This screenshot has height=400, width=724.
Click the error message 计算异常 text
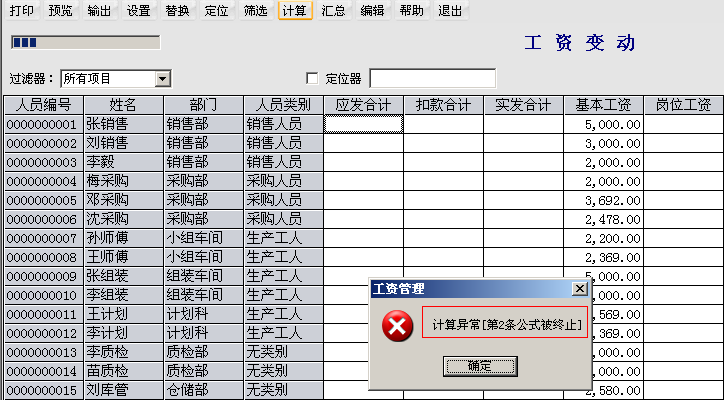(x=507, y=325)
